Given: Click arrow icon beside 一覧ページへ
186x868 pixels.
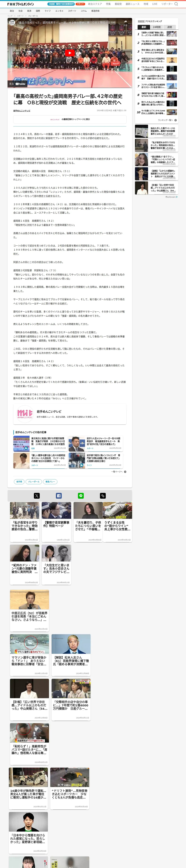Looking at the screenshot, I should tap(125, 472).
